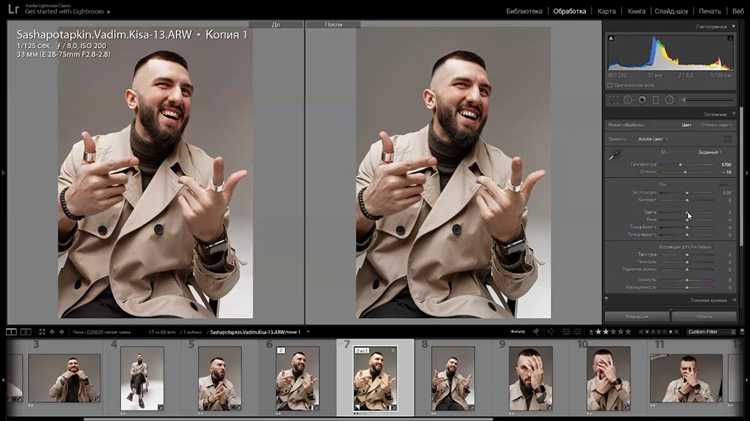Open grid view icon in filmstrip bar
This screenshot has height=421, width=750.
[x=42, y=332]
